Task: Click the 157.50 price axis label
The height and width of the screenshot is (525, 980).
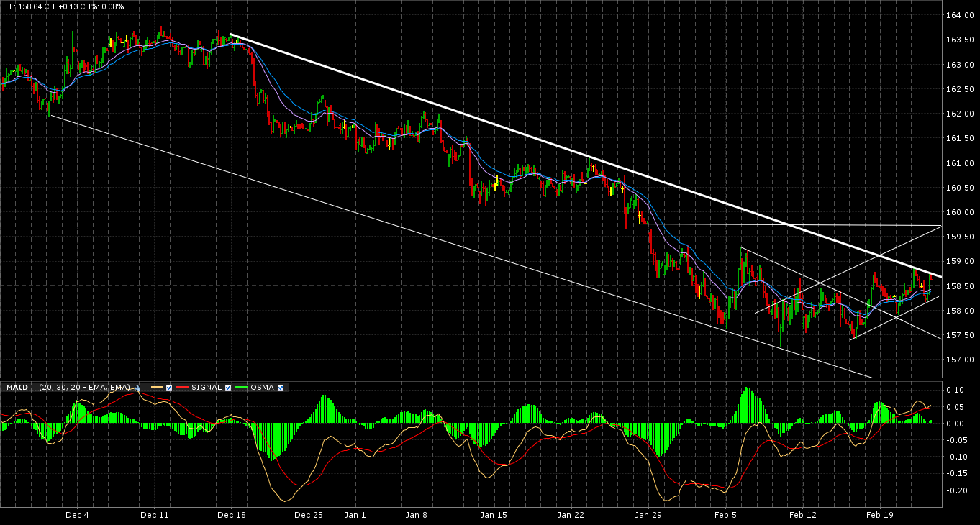Action: (x=961, y=335)
